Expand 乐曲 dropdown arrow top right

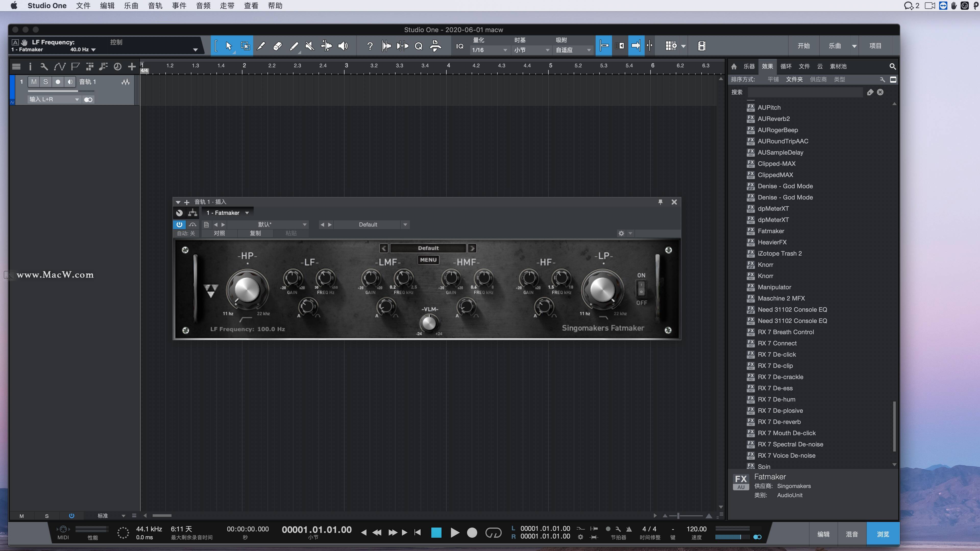point(854,46)
